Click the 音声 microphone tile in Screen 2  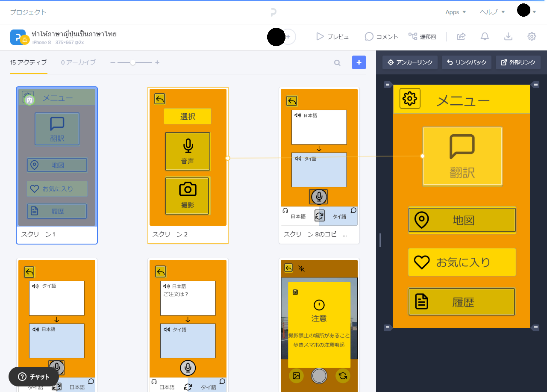[x=188, y=152]
